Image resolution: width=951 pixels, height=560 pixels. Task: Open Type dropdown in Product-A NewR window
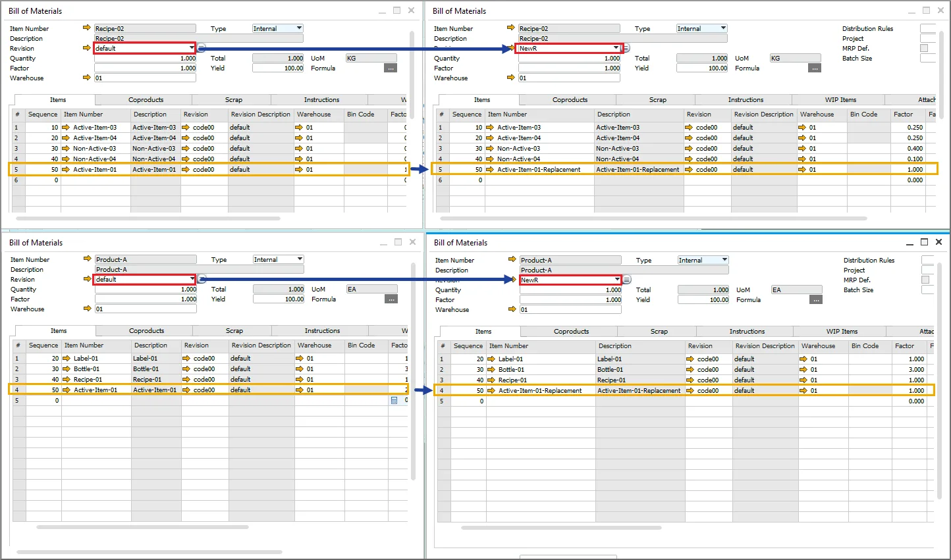724,260
